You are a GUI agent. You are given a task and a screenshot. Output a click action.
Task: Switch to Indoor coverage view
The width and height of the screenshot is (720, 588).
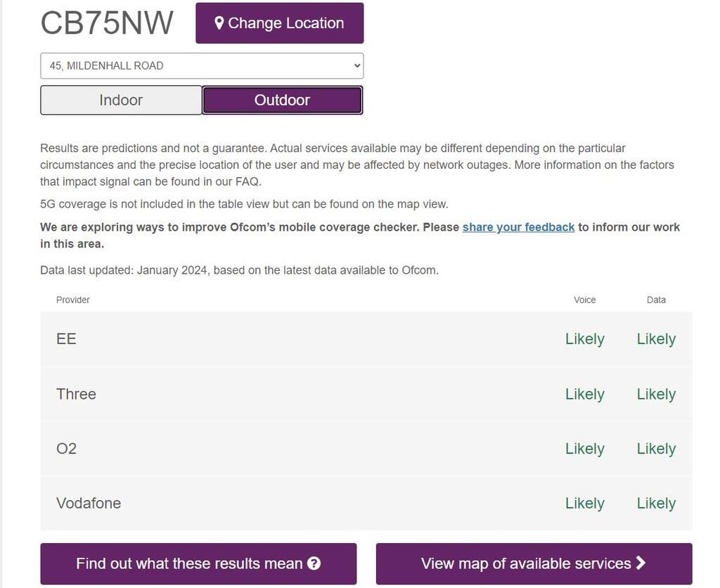121,100
